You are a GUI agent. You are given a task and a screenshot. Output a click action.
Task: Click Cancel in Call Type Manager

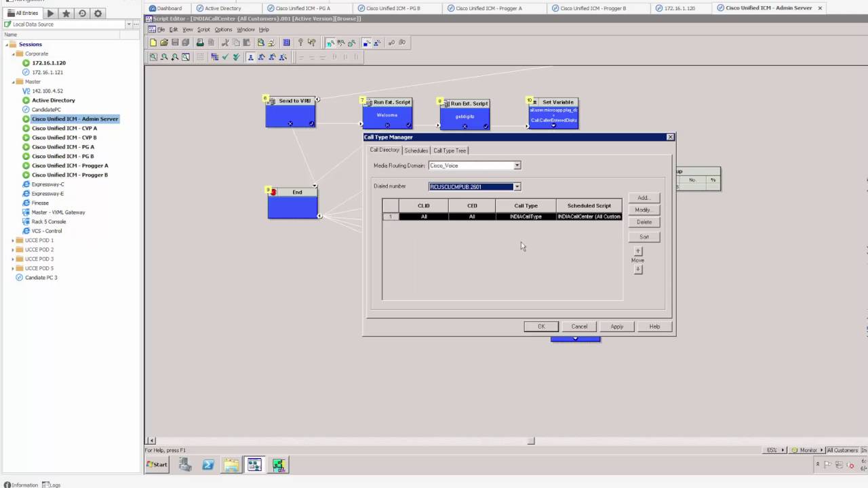579,327
